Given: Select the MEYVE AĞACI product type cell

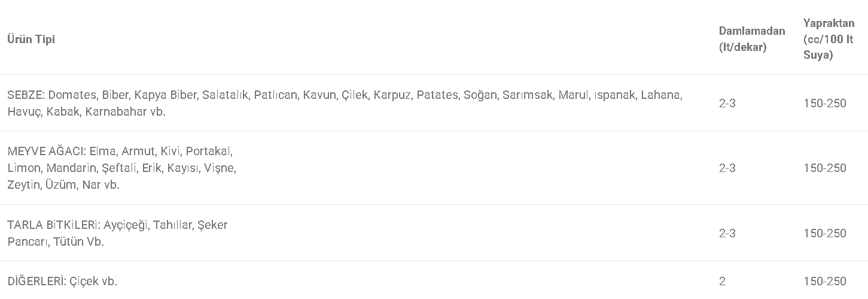Looking at the screenshot, I should point(122,168).
